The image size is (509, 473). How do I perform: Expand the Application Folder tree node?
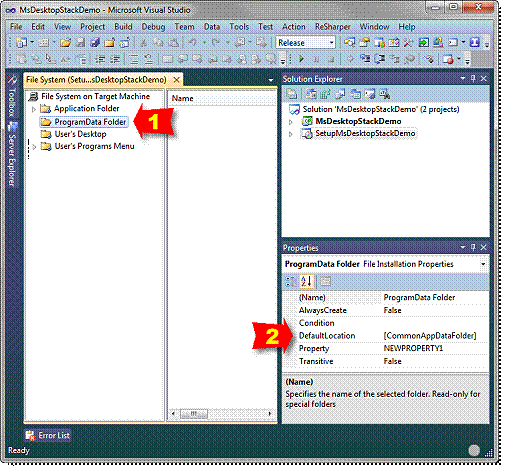coord(34,109)
